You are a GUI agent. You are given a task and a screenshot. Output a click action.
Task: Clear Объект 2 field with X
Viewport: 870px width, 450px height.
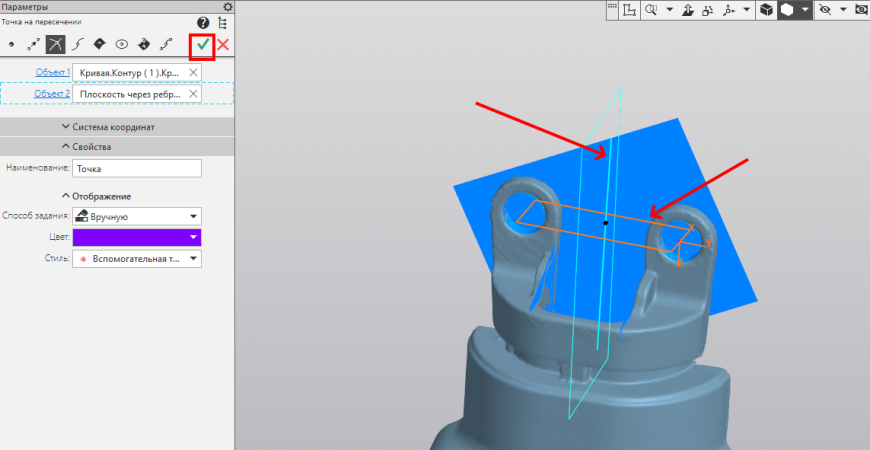(193, 94)
